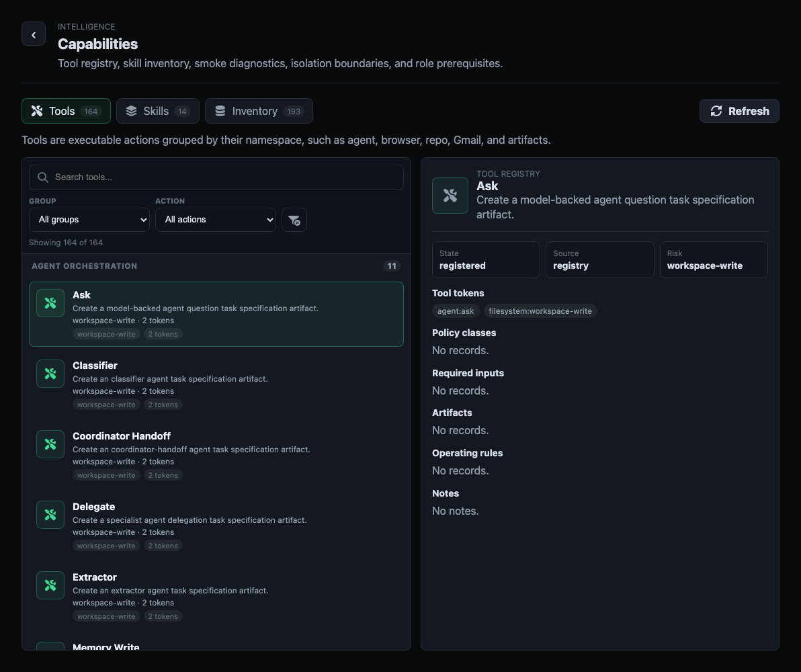Open the All actions dropdown
Viewport: 801px width, 672px height.
(x=216, y=220)
